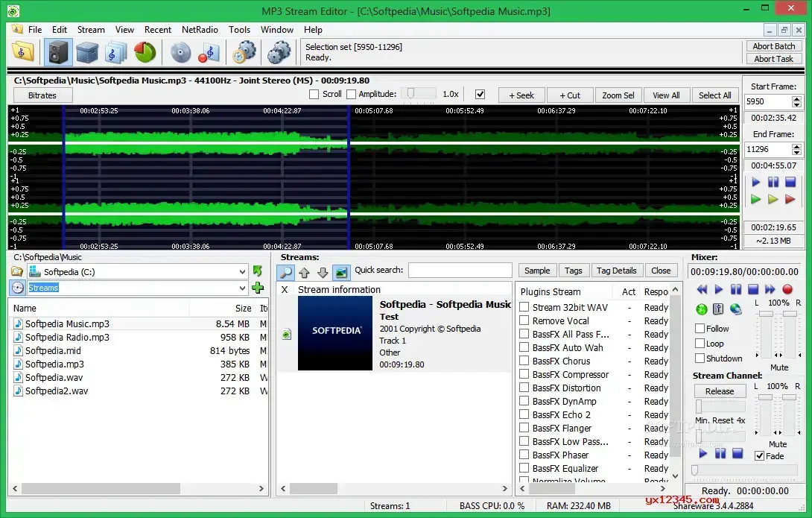812x518 pixels.
Task: Click the green pie chart toolbar icon
Action: (145, 52)
